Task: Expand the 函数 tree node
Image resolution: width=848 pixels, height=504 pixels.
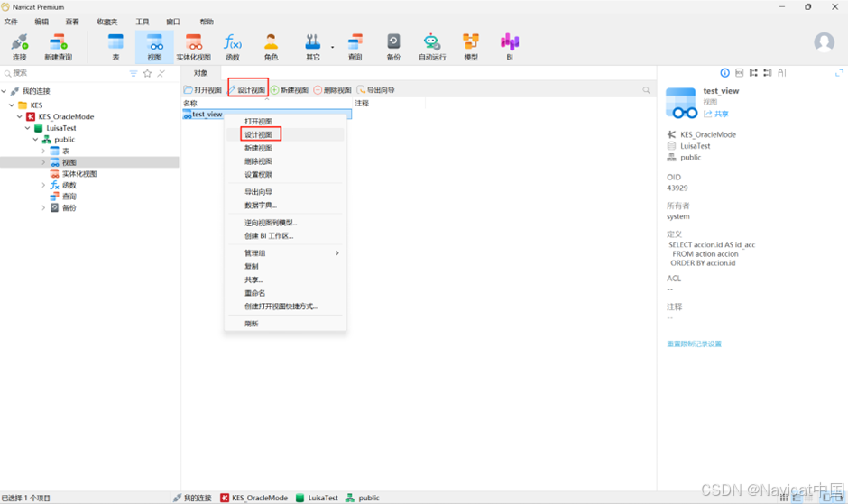Action: (x=43, y=185)
